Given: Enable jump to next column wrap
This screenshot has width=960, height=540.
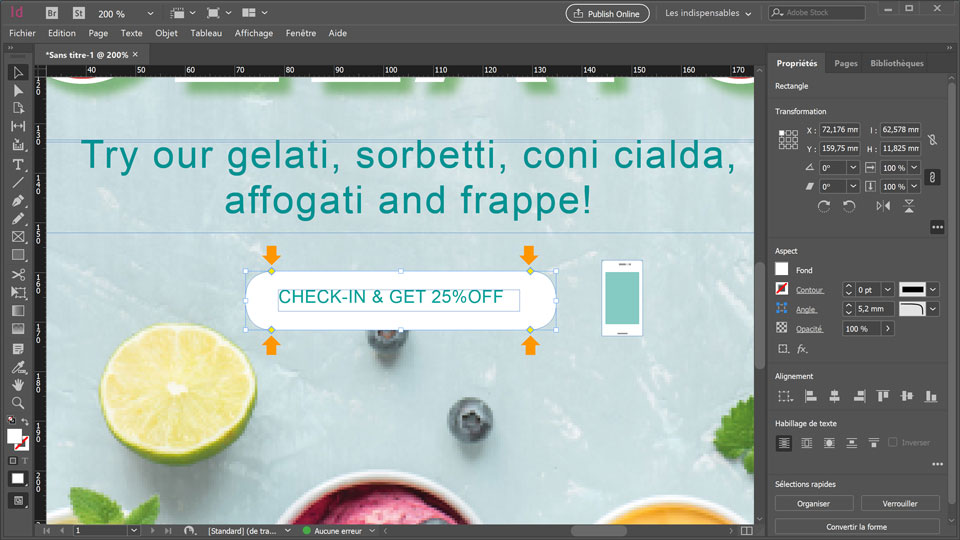Looking at the screenshot, I should 874,443.
